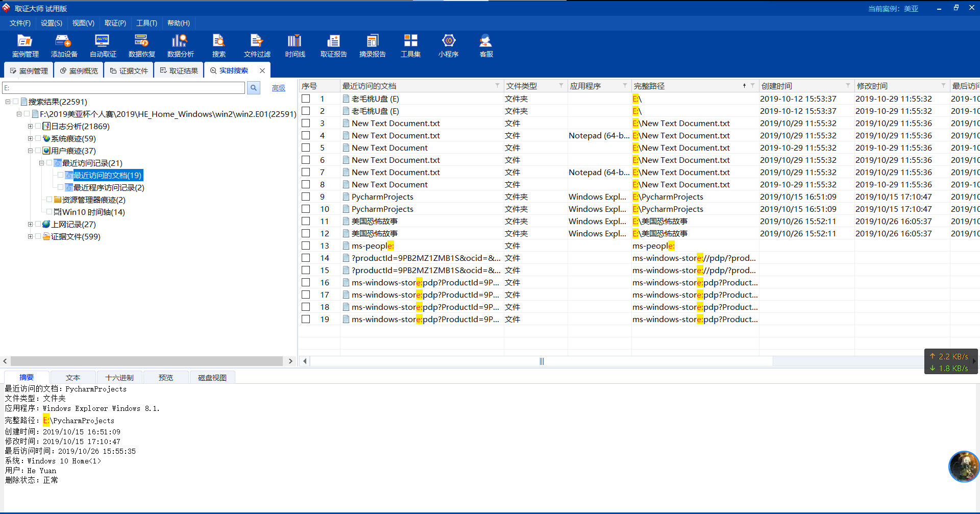Open the 取证(P) menu
Image resolution: width=980 pixels, height=514 pixels.
[x=115, y=23]
